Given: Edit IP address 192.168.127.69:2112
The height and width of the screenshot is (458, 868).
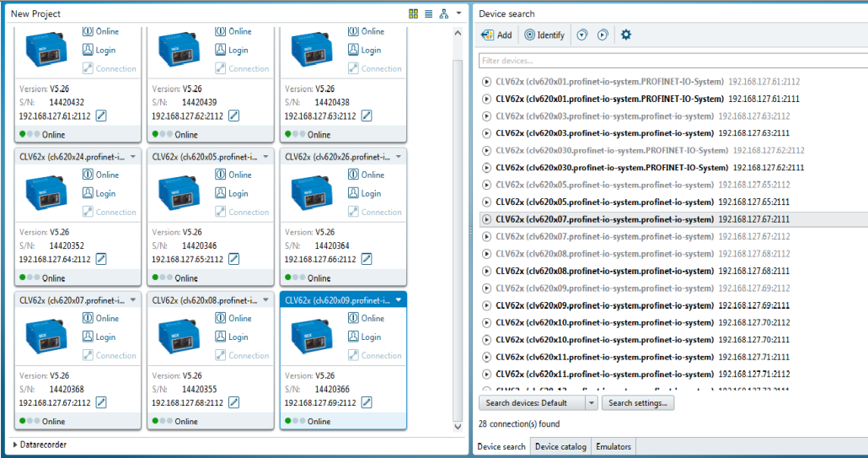Looking at the screenshot, I should (367, 402).
